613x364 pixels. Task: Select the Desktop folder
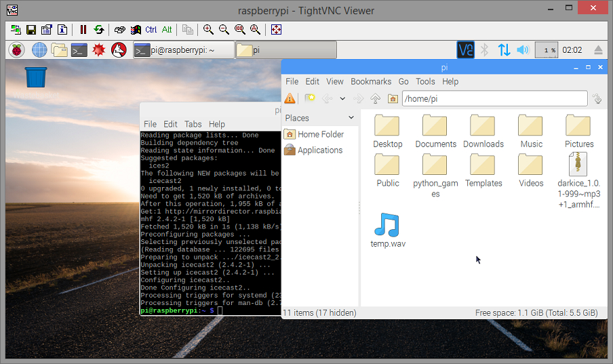click(387, 132)
